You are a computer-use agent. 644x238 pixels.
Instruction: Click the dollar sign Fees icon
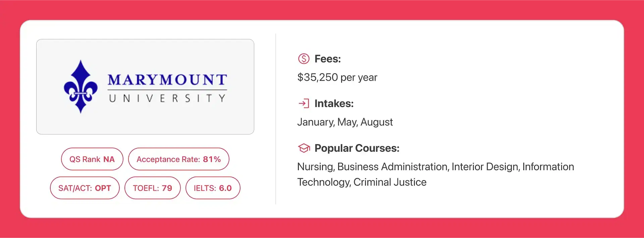(304, 59)
